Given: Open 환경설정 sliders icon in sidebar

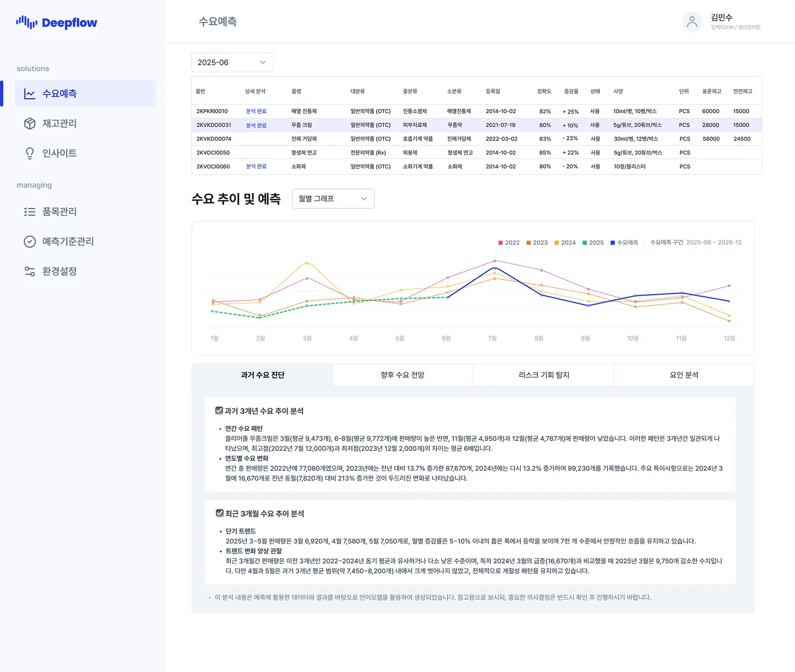Looking at the screenshot, I should pyautogui.click(x=30, y=271).
